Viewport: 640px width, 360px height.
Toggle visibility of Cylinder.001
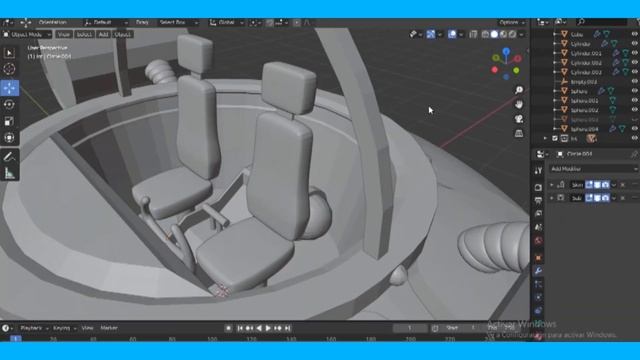pos(634,53)
